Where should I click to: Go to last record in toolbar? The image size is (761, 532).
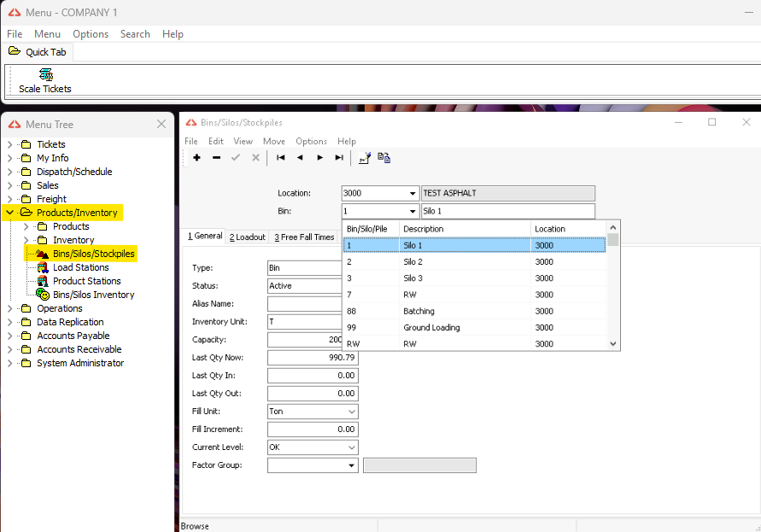[x=339, y=157]
